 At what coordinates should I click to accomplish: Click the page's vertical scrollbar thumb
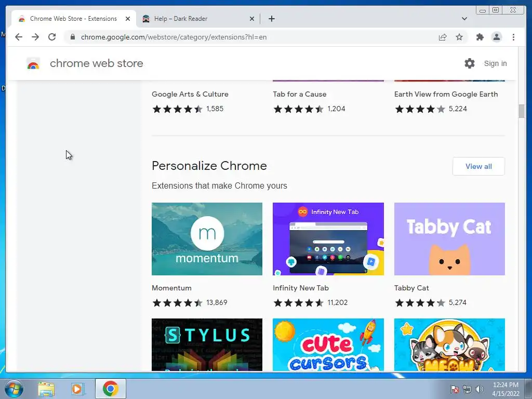coord(522,111)
